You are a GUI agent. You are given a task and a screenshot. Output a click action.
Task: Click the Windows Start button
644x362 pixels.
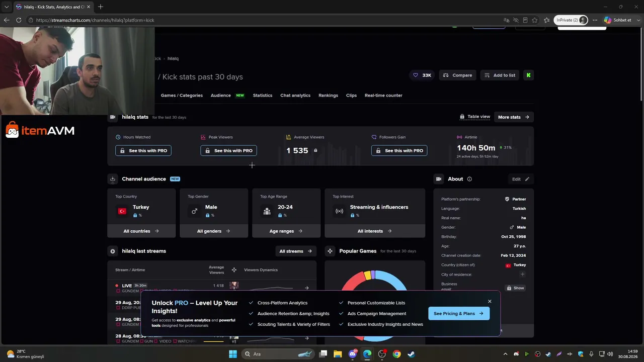coord(233,354)
